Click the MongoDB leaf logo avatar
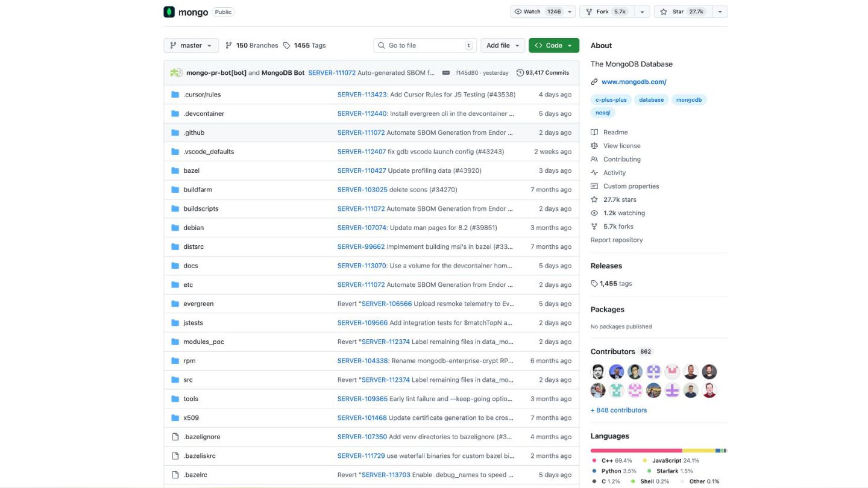868x488 pixels. tap(169, 12)
